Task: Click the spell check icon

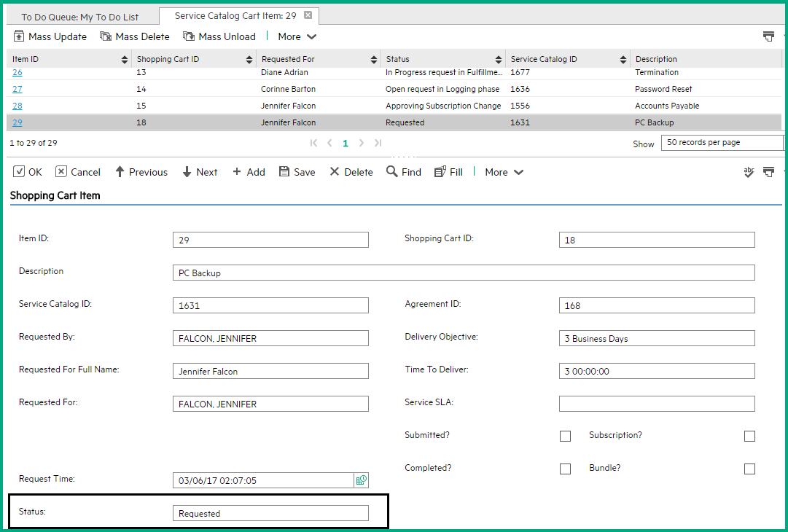Action: tap(748, 172)
